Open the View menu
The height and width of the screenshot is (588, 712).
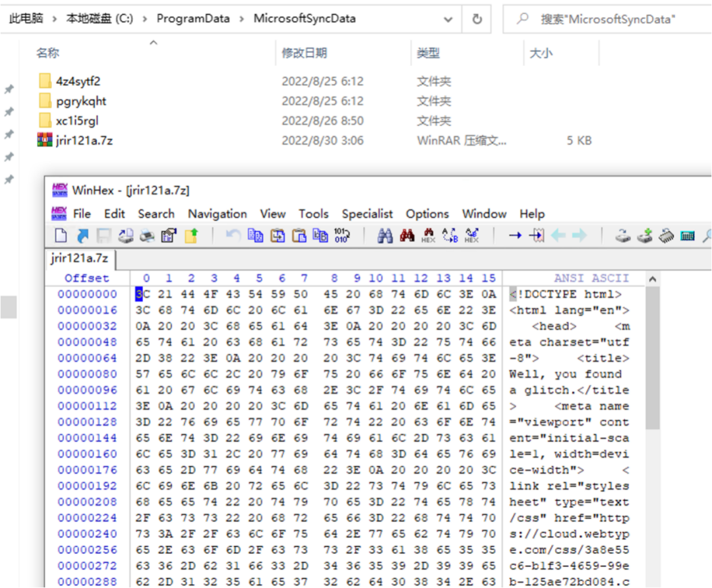tap(273, 214)
